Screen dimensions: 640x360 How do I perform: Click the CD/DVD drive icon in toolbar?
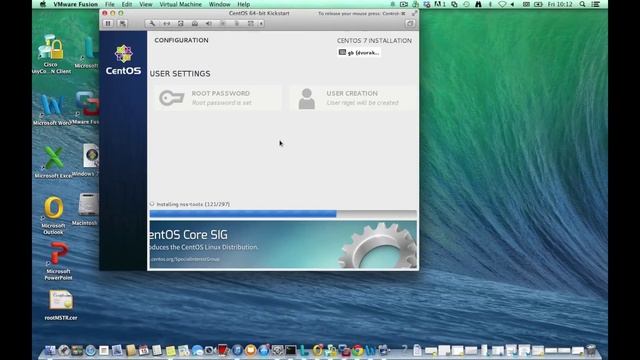195,23
